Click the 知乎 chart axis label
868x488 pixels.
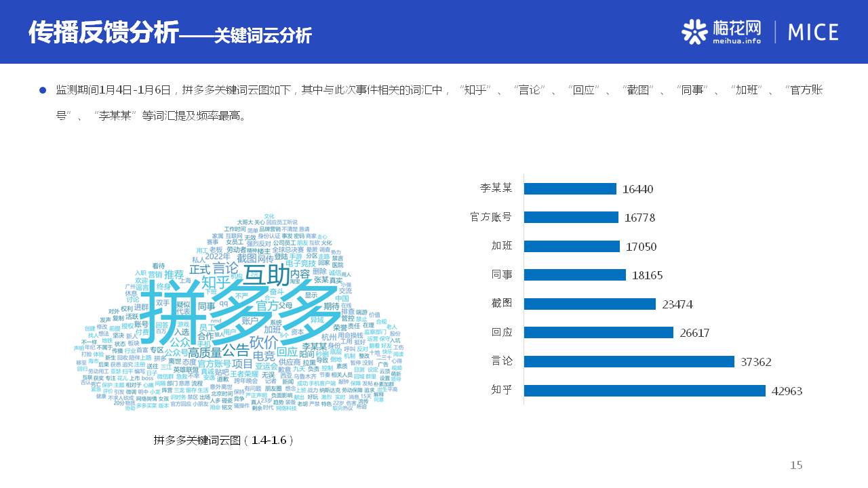point(502,390)
